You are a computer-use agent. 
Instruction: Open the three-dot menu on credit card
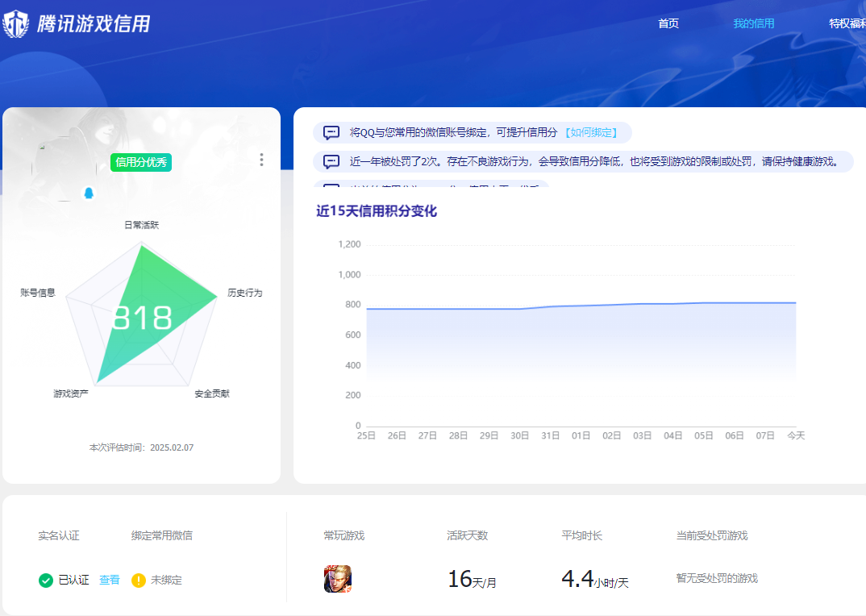pyautogui.click(x=261, y=160)
